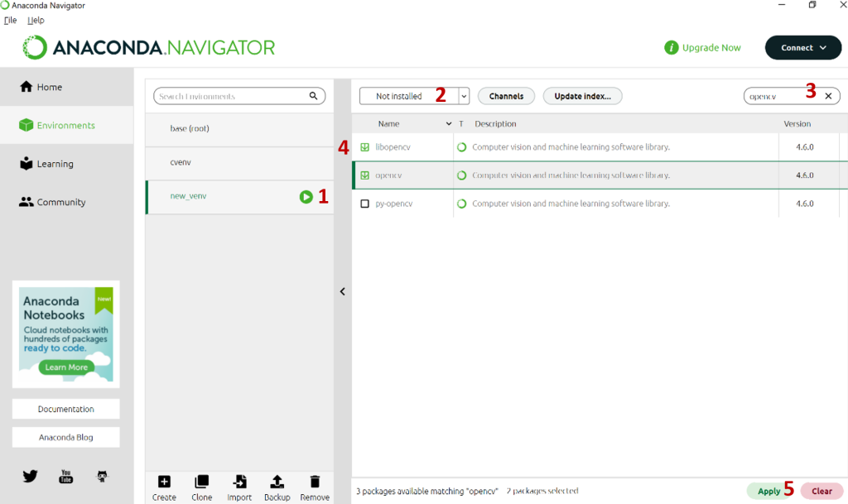This screenshot has height=504, width=848.
Task: Click the Environments cube icon
Action: [26, 125]
